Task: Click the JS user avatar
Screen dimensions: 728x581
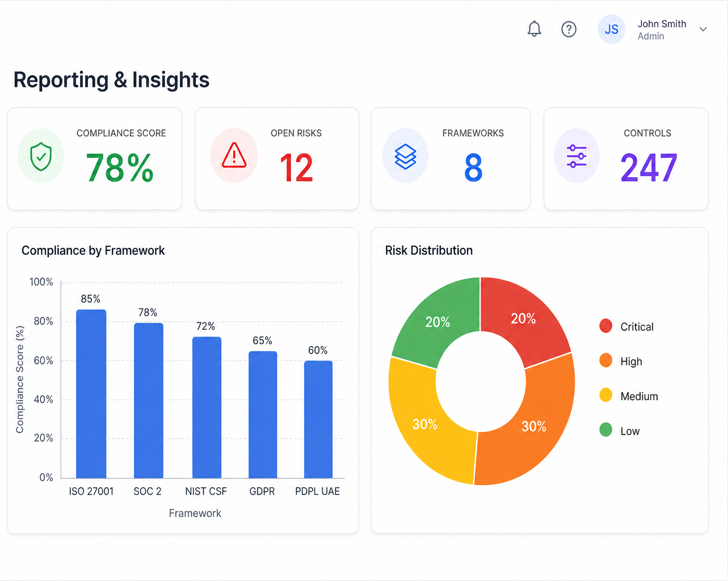Action: 611,30
